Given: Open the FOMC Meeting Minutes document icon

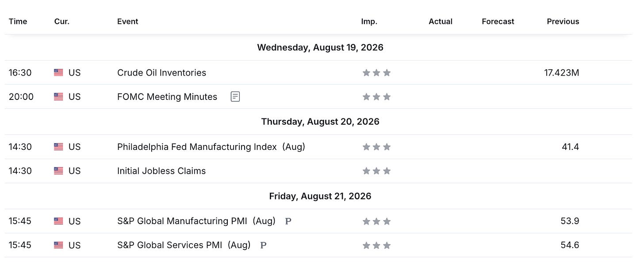Looking at the screenshot, I should 235,96.
